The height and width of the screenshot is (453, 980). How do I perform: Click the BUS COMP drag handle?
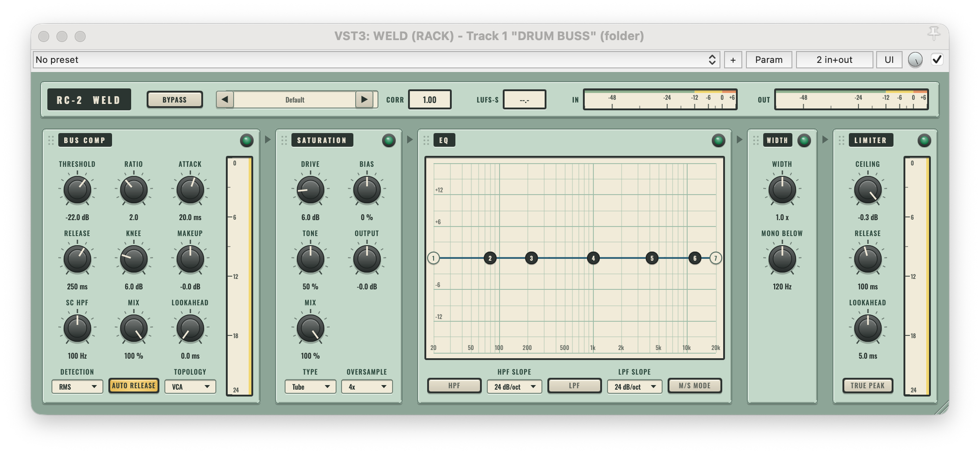coord(51,141)
